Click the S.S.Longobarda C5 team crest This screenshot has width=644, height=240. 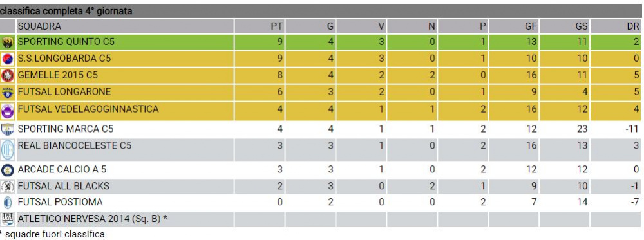click(x=8, y=59)
